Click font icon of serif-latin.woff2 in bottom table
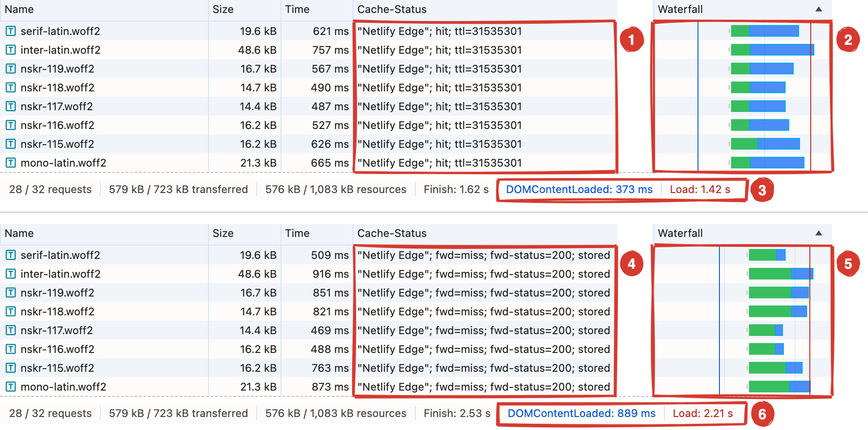The width and height of the screenshot is (868, 430). click(x=11, y=255)
